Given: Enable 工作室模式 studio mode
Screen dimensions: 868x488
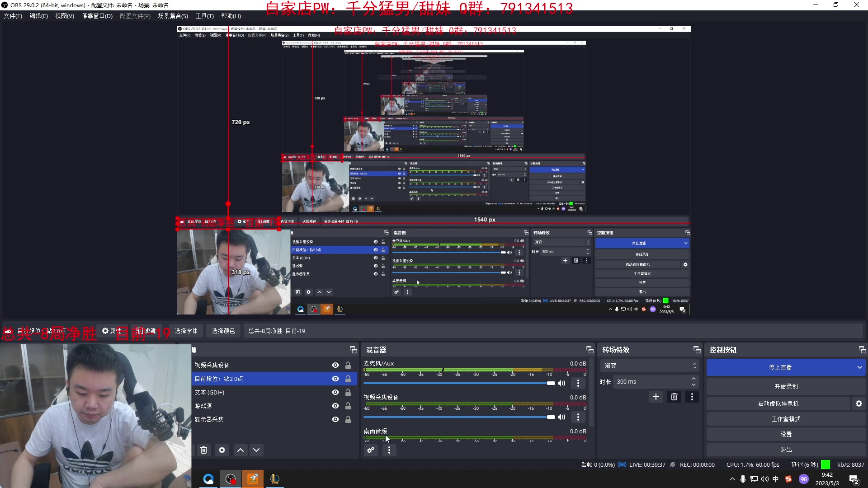Looking at the screenshot, I should [786, 419].
